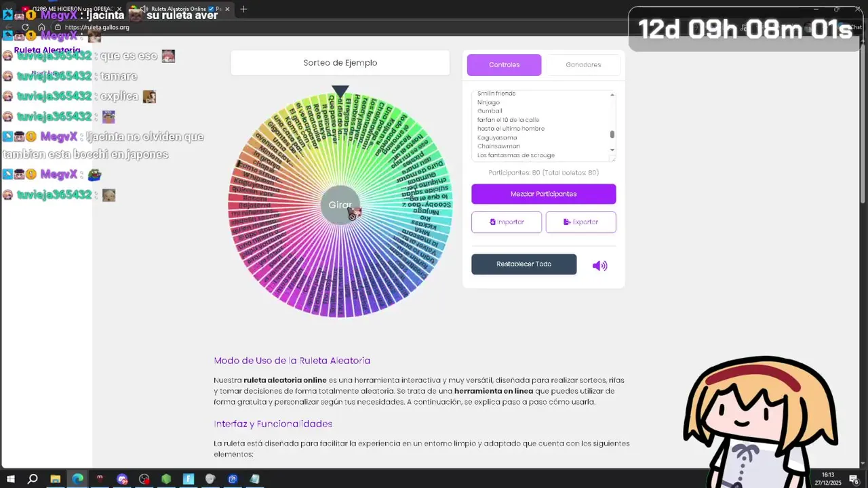Select 'Smilin friends' in the participants list
868x488 pixels.
[x=496, y=94]
